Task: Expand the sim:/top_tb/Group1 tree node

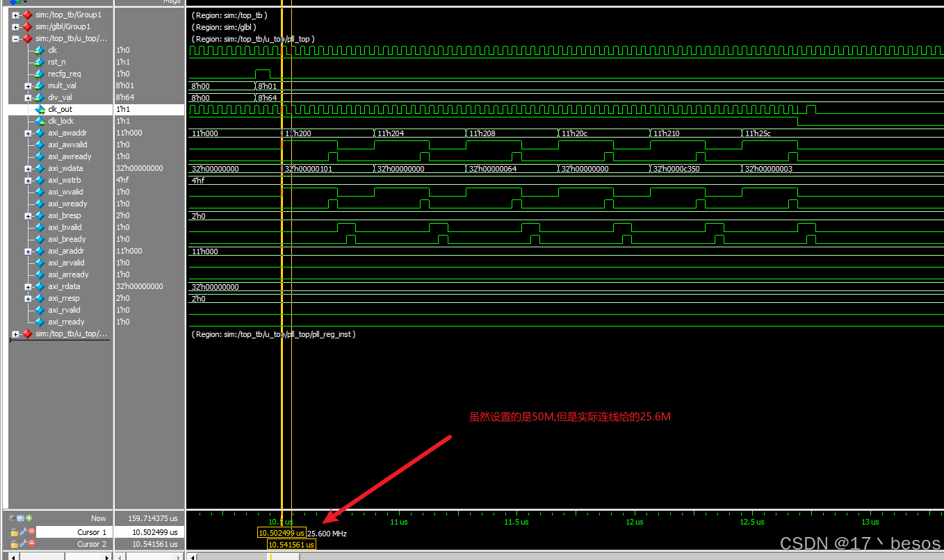Action: (x=15, y=15)
